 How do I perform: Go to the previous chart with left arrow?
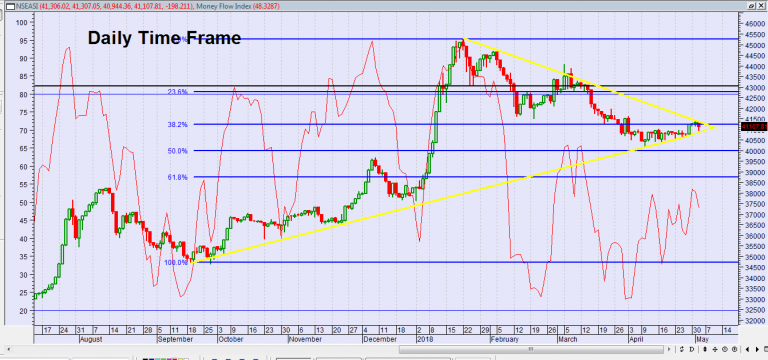coord(747,349)
